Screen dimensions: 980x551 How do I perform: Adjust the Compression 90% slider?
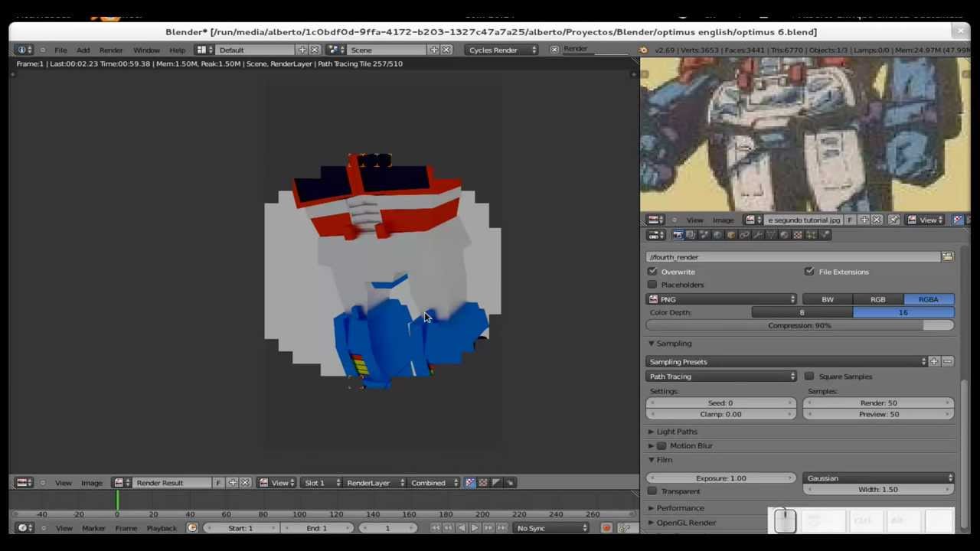pos(800,325)
